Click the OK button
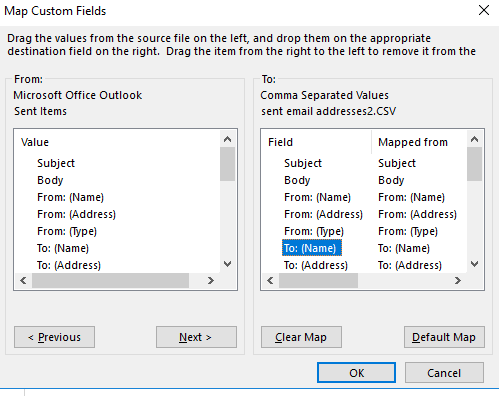The image size is (499, 396). tap(356, 373)
